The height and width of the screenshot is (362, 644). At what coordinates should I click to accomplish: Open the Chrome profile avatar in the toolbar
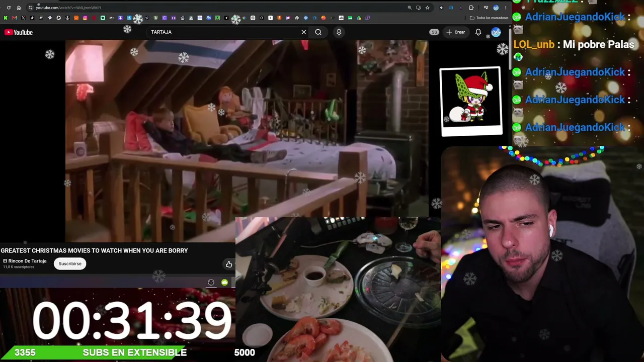[496, 8]
